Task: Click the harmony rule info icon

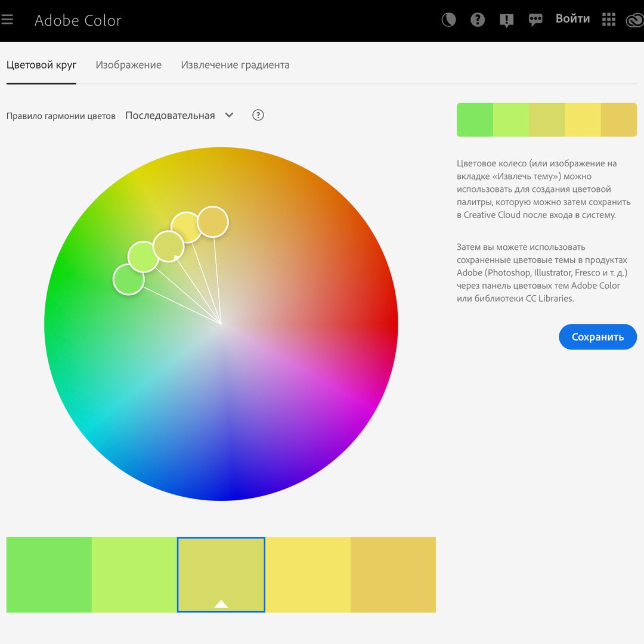Action: 258,115
